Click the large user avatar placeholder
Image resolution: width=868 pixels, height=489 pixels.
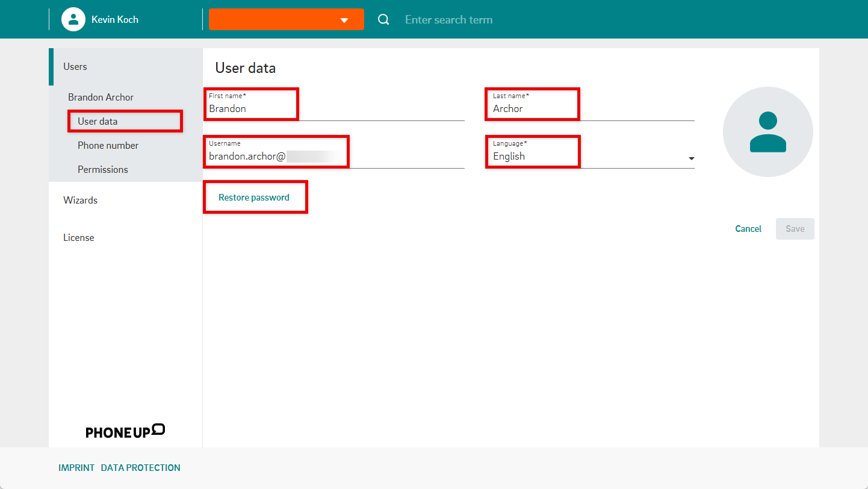767,132
